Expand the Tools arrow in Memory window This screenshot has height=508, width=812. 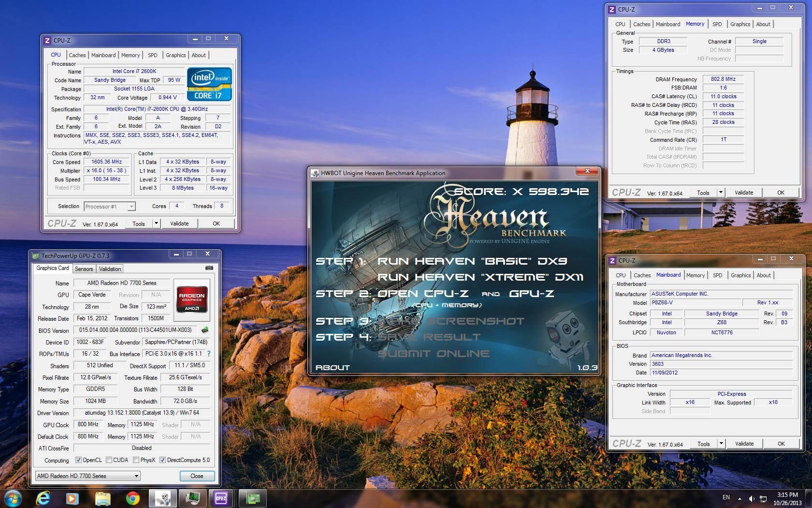[720, 193]
